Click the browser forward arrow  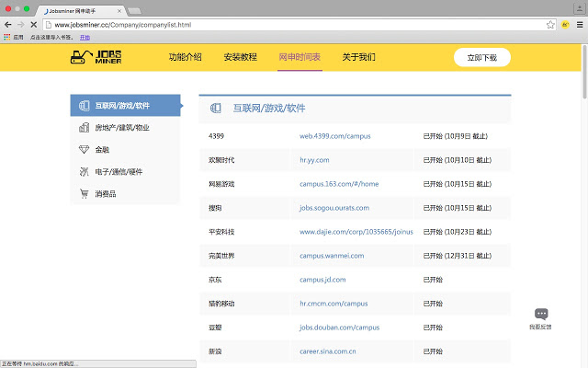[20, 25]
